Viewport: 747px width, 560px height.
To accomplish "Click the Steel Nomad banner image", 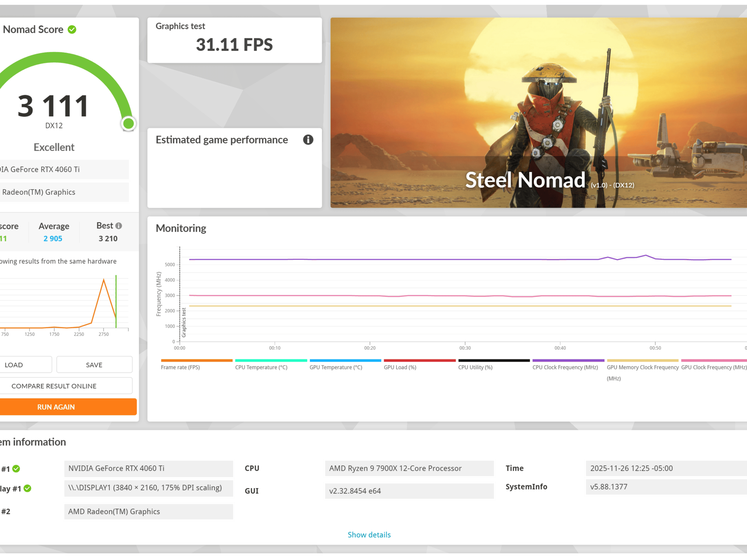I will pyautogui.click(x=539, y=113).
